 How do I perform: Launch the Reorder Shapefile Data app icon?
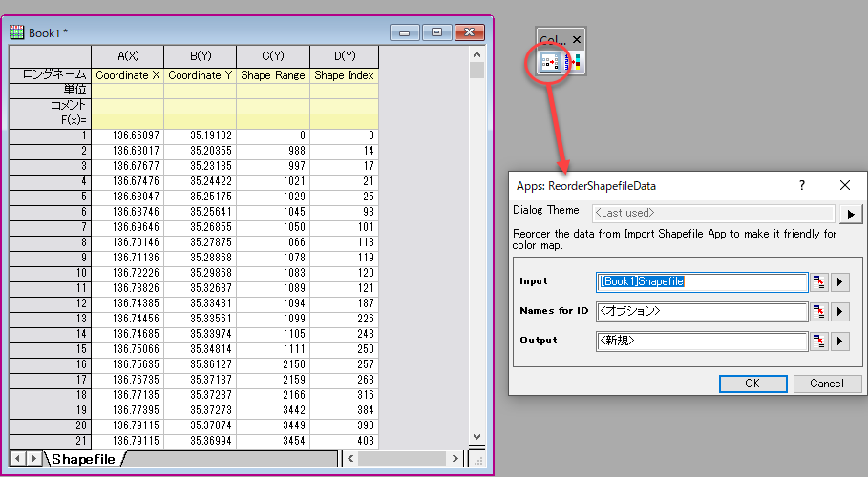[x=550, y=63]
